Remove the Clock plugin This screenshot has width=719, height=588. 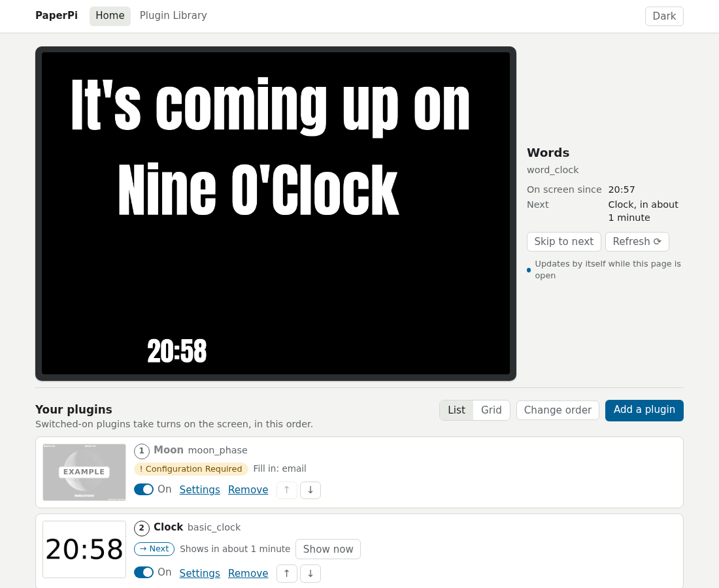point(248,573)
